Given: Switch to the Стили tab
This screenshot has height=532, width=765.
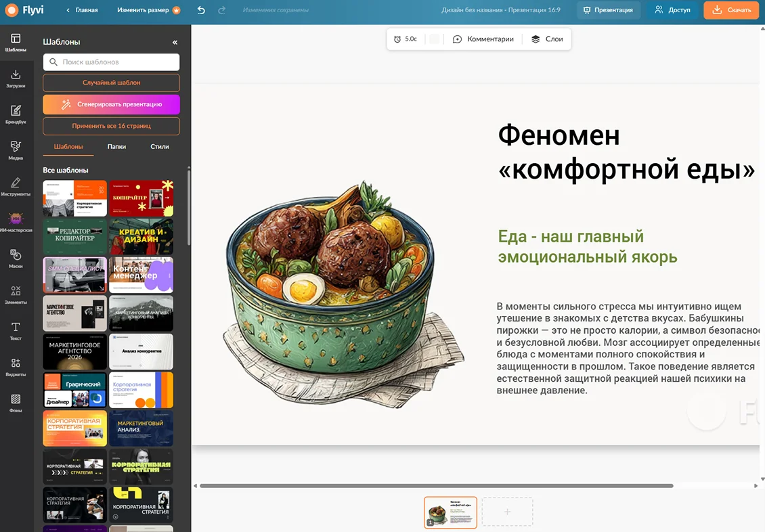Looking at the screenshot, I should 160,147.
